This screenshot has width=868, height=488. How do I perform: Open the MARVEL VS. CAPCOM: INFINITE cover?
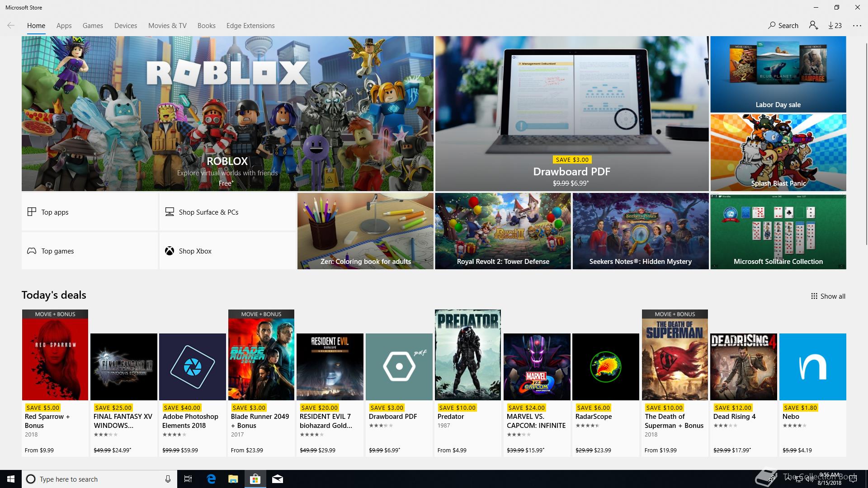click(x=537, y=367)
